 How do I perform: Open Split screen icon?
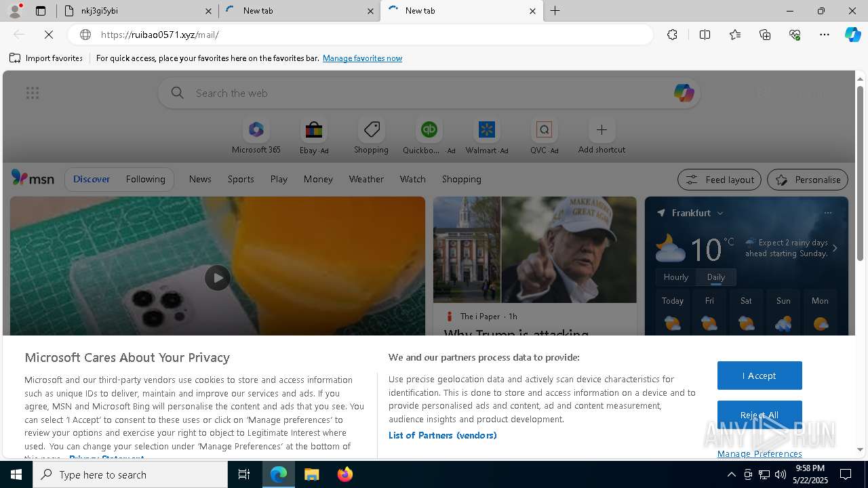point(705,35)
